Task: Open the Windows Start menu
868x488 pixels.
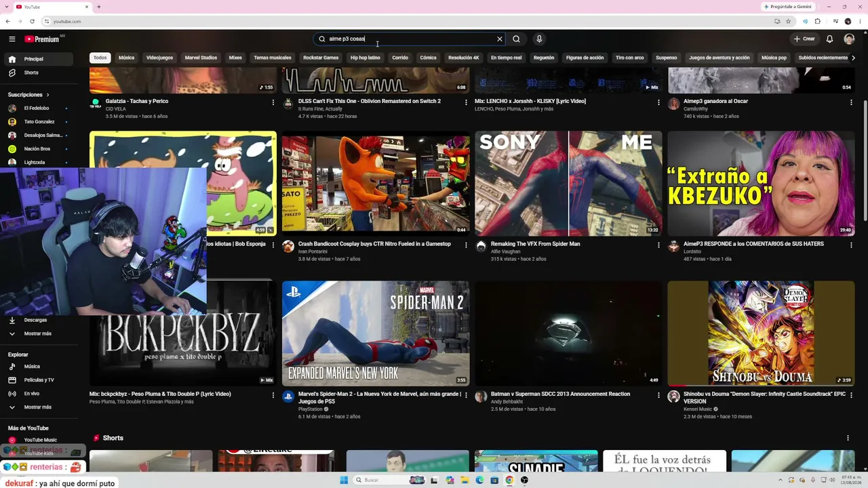Action: tap(344, 480)
